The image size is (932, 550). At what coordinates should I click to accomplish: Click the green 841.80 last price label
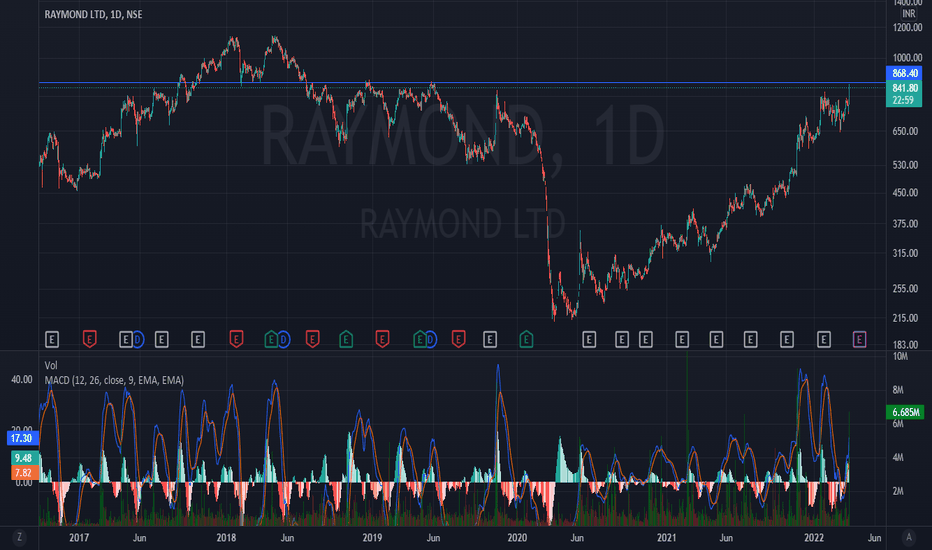[904, 88]
